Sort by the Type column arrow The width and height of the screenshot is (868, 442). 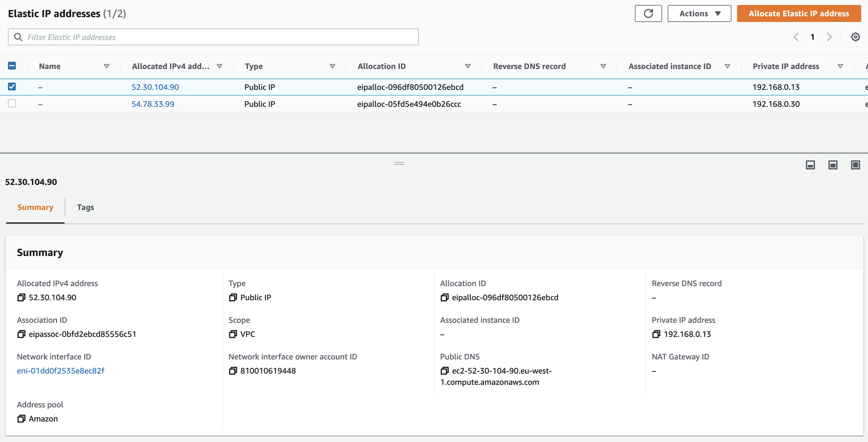pyautogui.click(x=332, y=66)
